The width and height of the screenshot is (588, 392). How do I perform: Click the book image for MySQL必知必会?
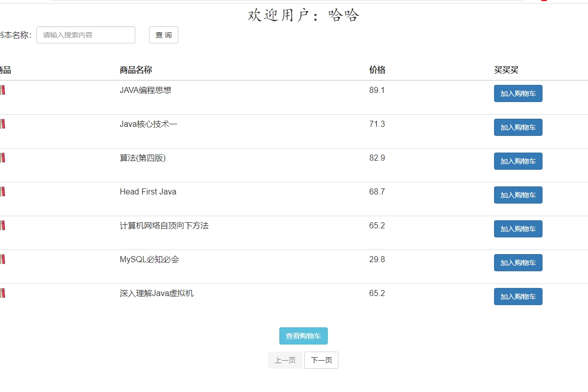[x=2, y=259]
